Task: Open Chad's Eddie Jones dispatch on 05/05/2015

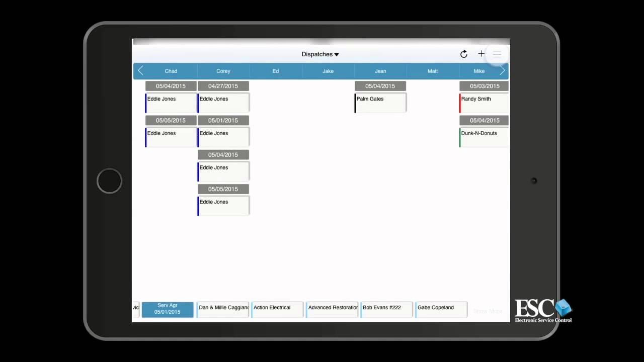Action: (x=171, y=137)
